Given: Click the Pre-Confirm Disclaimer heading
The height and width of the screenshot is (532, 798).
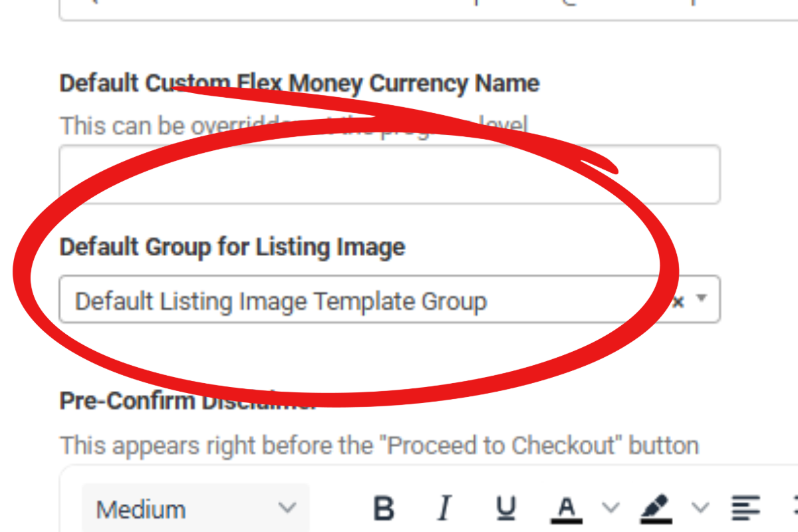Looking at the screenshot, I should pos(188,401).
